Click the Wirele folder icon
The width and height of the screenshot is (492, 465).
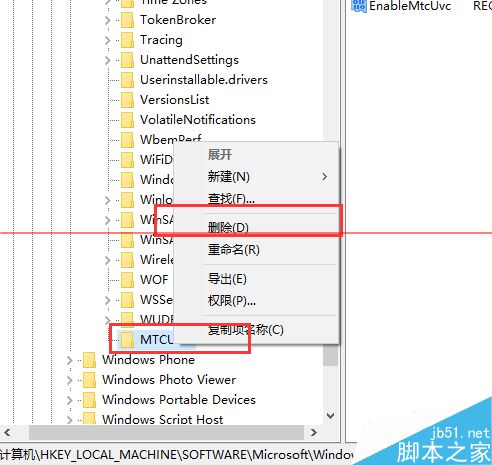[127, 260]
